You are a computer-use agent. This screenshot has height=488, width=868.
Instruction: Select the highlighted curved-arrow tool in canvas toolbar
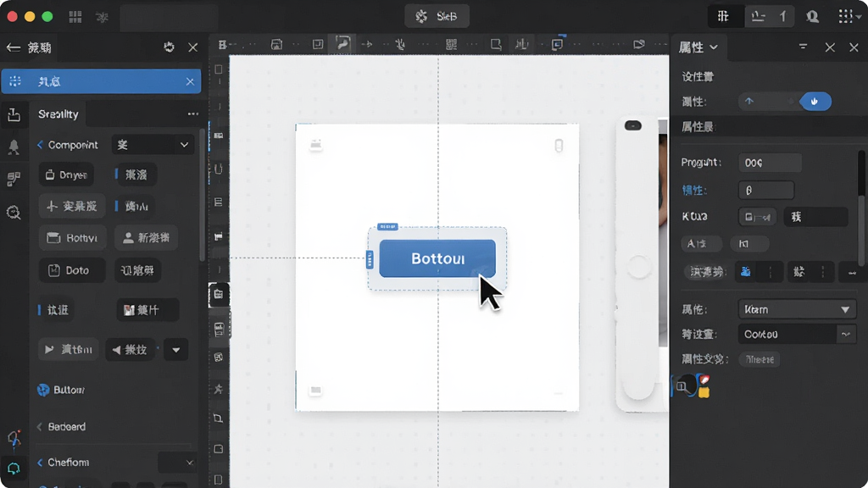[343, 44]
